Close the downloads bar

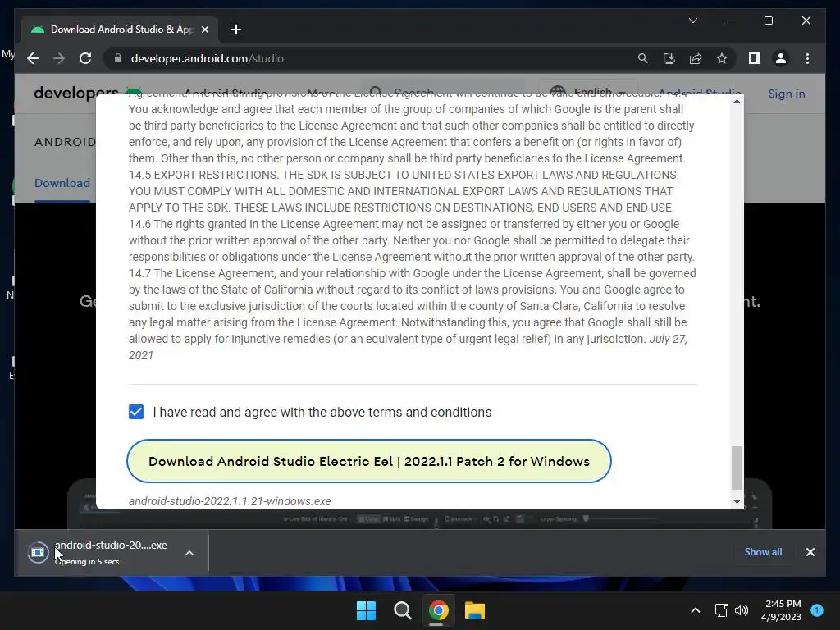pyautogui.click(x=810, y=552)
